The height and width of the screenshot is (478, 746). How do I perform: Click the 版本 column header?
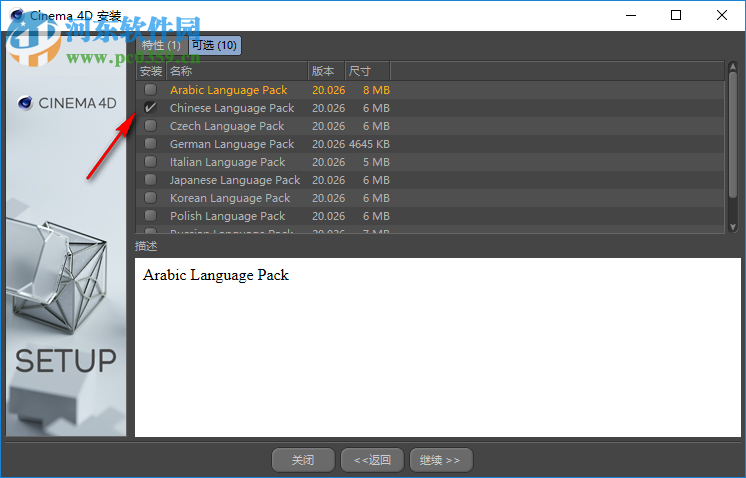click(x=326, y=71)
